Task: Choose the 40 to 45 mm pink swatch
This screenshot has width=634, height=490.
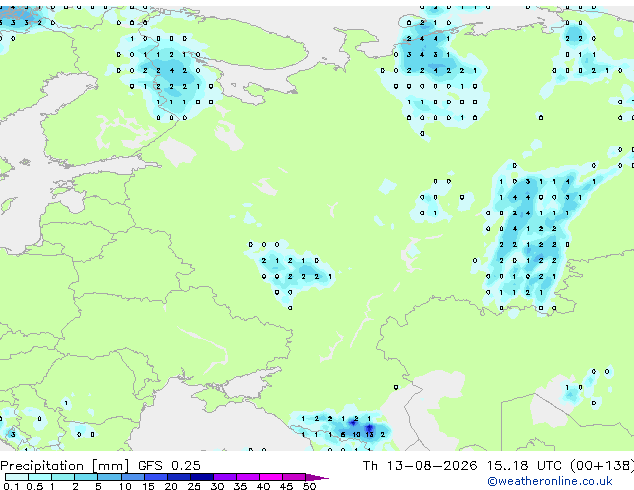Action: pos(271,477)
